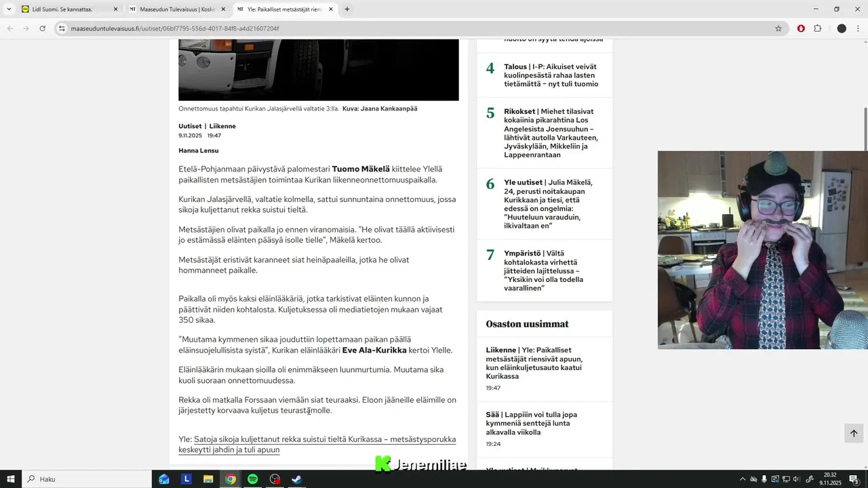
Task: Open Steam from the taskbar
Action: point(296,479)
